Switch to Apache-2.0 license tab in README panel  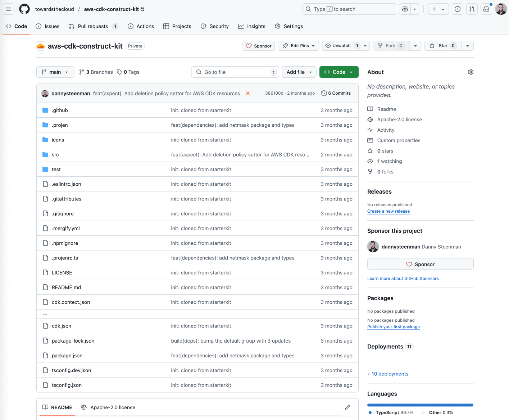tap(108, 407)
